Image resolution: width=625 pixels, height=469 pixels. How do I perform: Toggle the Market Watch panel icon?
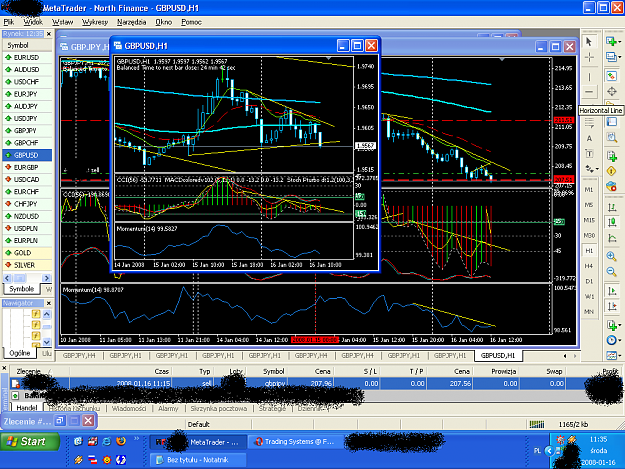611,76
